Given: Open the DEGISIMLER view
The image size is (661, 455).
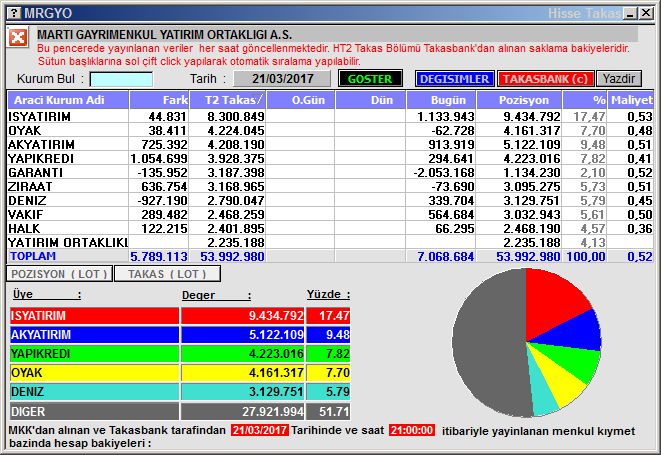Looking at the screenshot, I should 454,79.
